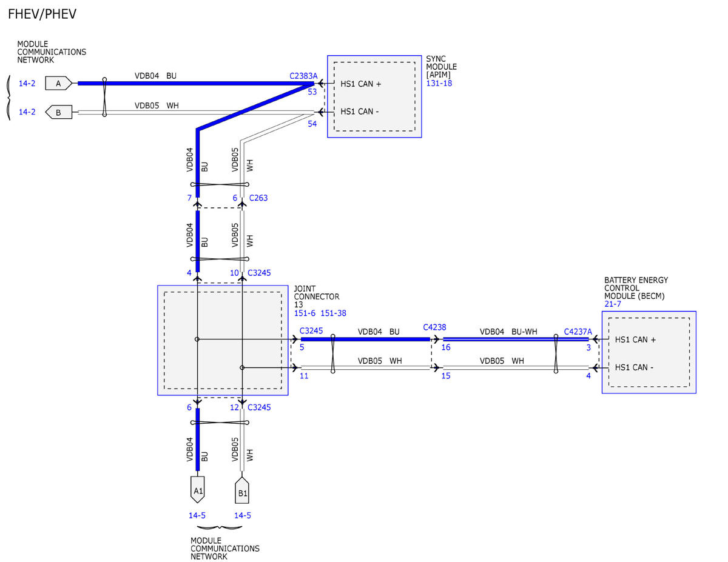Open the 14-2 link beside connector A

pyautogui.click(x=27, y=84)
